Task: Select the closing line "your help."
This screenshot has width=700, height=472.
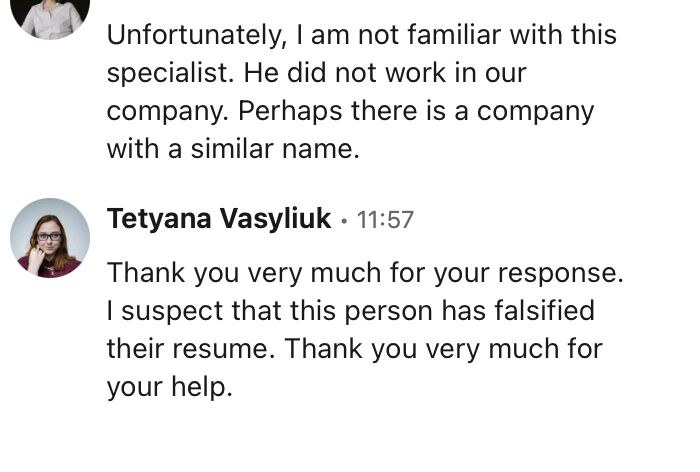Action: coord(170,388)
